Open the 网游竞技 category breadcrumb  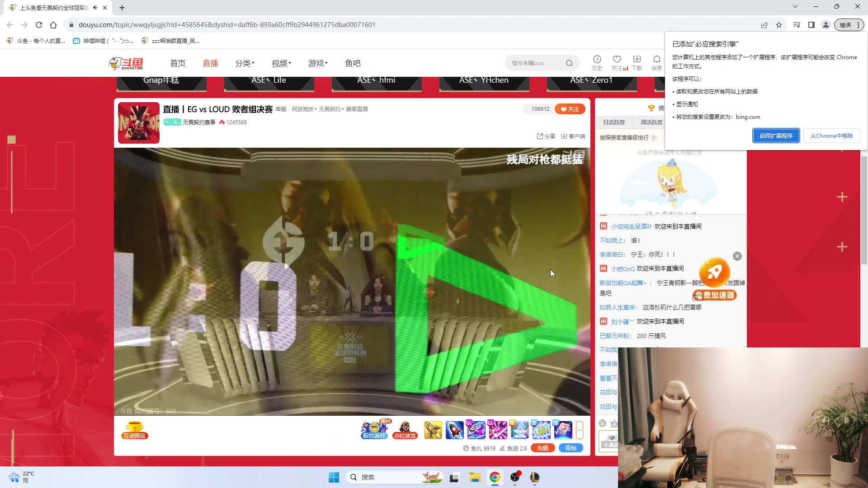(x=302, y=109)
